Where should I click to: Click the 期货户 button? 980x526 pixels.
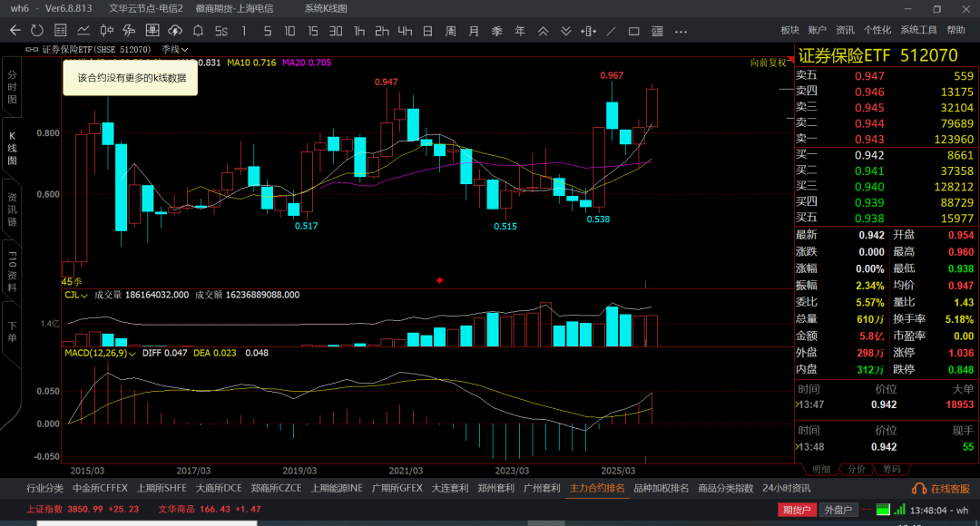pyautogui.click(x=797, y=510)
